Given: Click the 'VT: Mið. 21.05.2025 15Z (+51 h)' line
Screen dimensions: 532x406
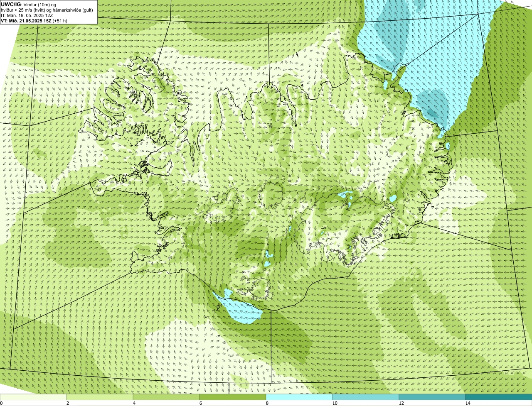Looking at the screenshot, I should tap(34, 20).
